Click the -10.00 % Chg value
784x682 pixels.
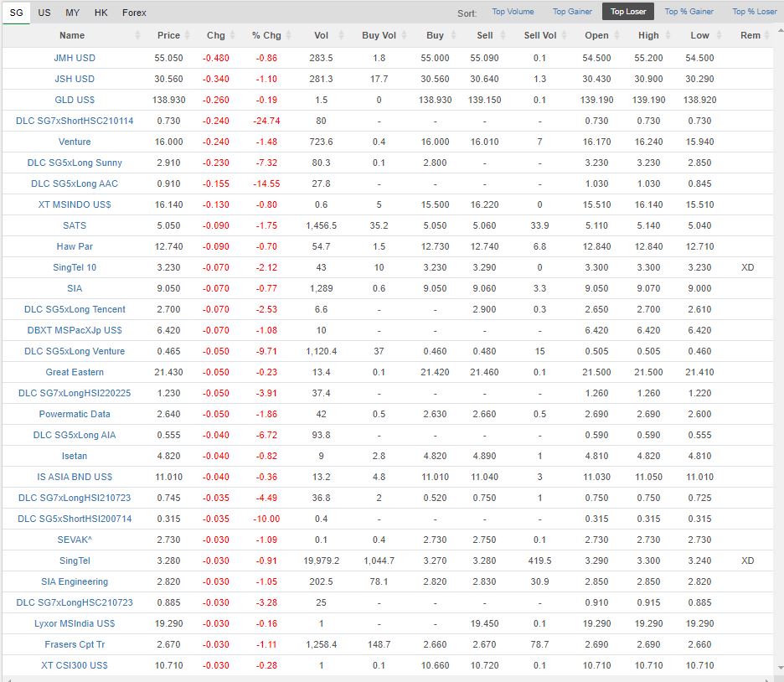click(266, 520)
